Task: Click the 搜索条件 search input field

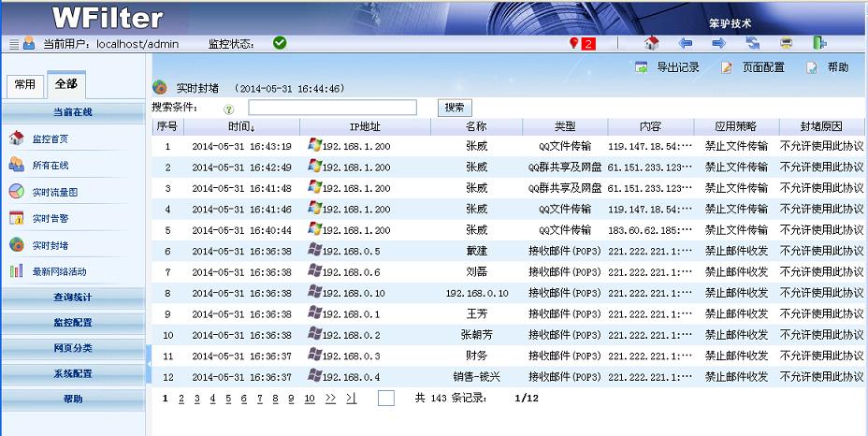Action: tap(332, 108)
